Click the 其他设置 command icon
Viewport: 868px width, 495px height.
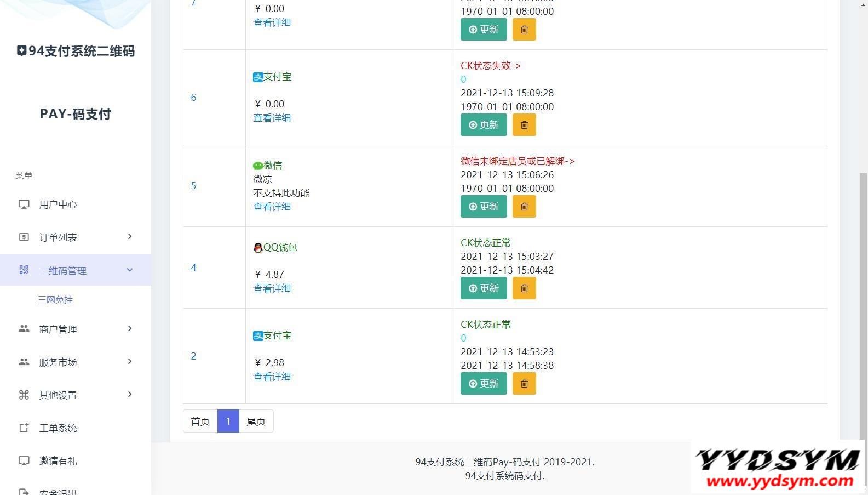(x=24, y=395)
